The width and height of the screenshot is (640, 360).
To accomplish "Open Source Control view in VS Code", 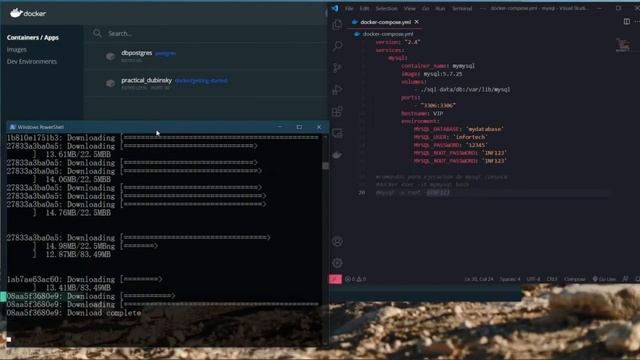I will tap(337, 68).
